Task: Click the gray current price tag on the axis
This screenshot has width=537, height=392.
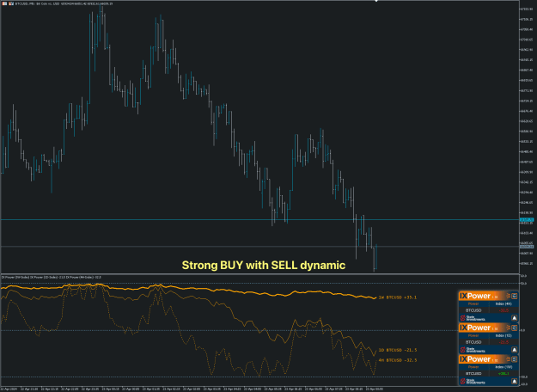Action: [x=527, y=247]
